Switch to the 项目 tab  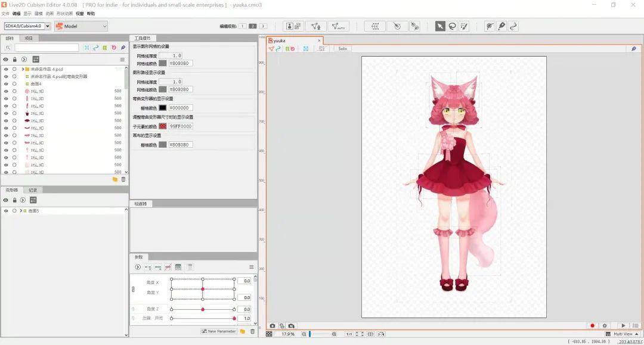[29, 38]
